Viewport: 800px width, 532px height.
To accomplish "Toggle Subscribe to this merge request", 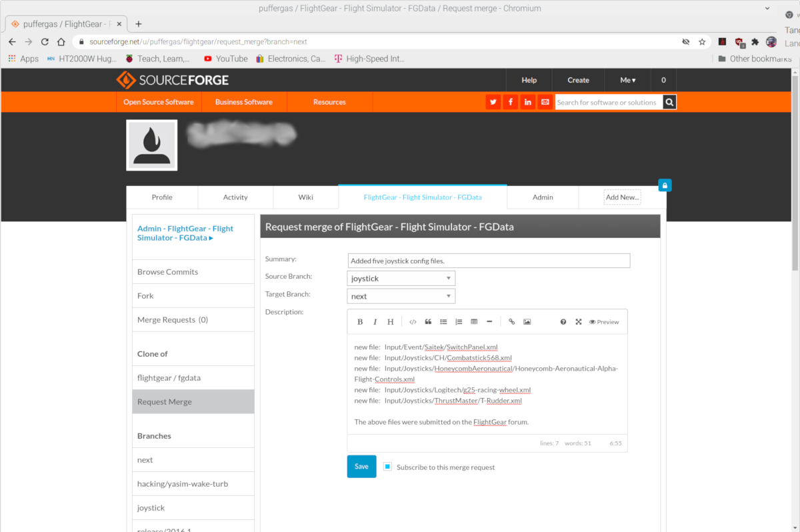I will [x=387, y=467].
